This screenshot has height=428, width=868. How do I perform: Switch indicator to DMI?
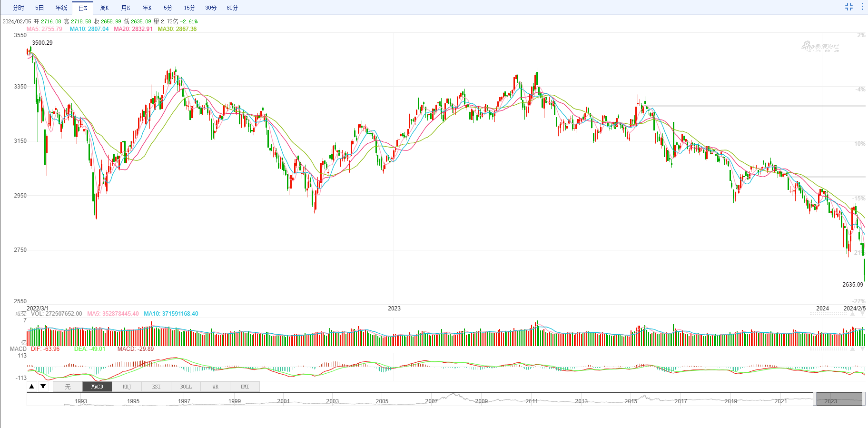coord(245,387)
